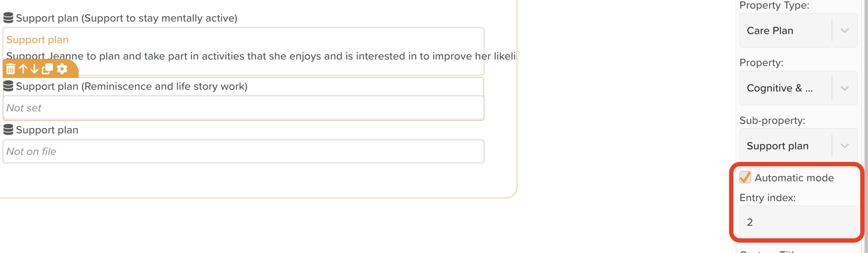This screenshot has height=253, width=868.
Task: Open the Property Type Care Plan dropdown
Action: pyautogui.click(x=798, y=30)
